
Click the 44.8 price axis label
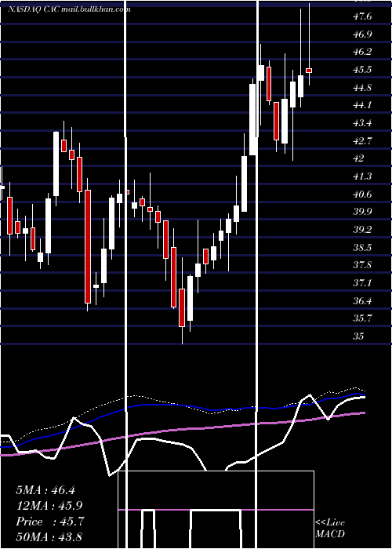click(362, 88)
